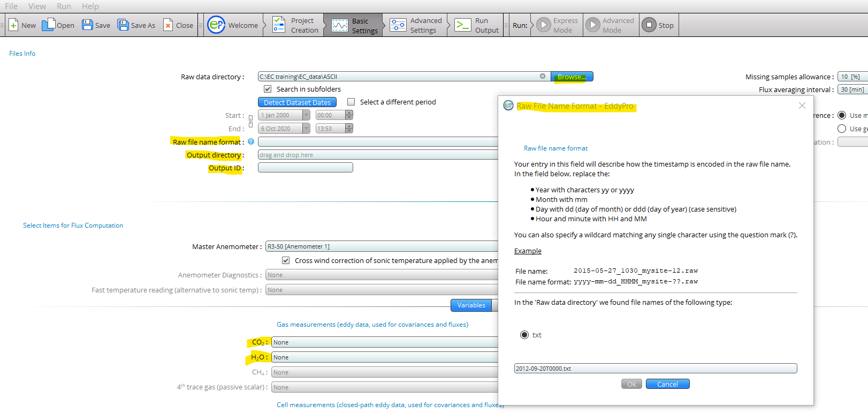Click the Flux averaging interval field
868x413 pixels.
(x=852, y=89)
